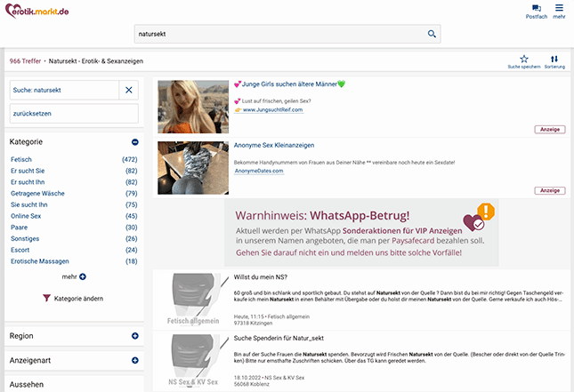Show more categories via mehr plus
Image resolution: width=574 pixels, height=392 pixels.
tap(82, 276)
